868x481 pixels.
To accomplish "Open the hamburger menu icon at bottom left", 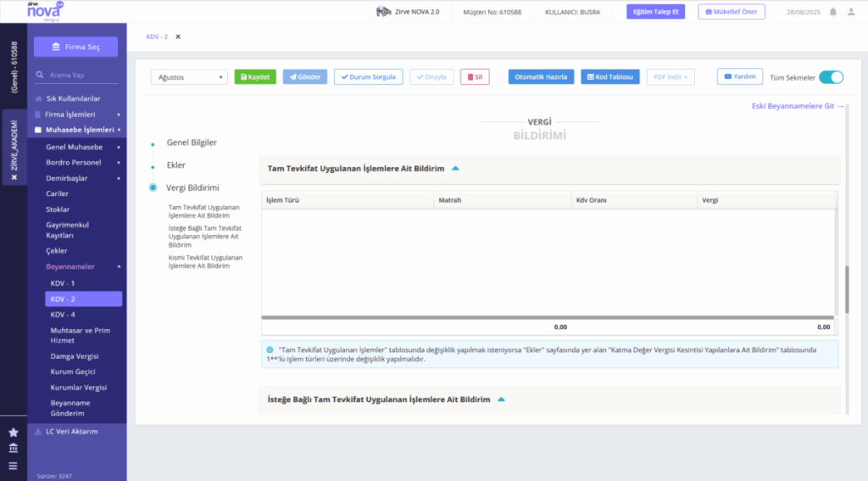I will [x=14, y=466].
